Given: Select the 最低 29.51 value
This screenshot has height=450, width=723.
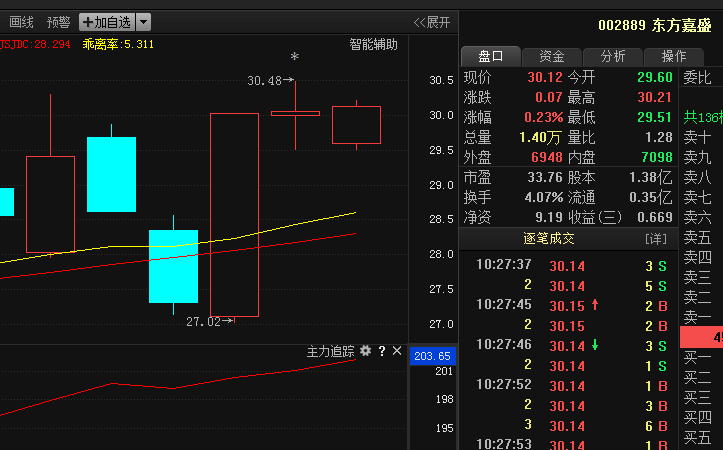Looking at the screenshot, I should (x=655, y=117).
